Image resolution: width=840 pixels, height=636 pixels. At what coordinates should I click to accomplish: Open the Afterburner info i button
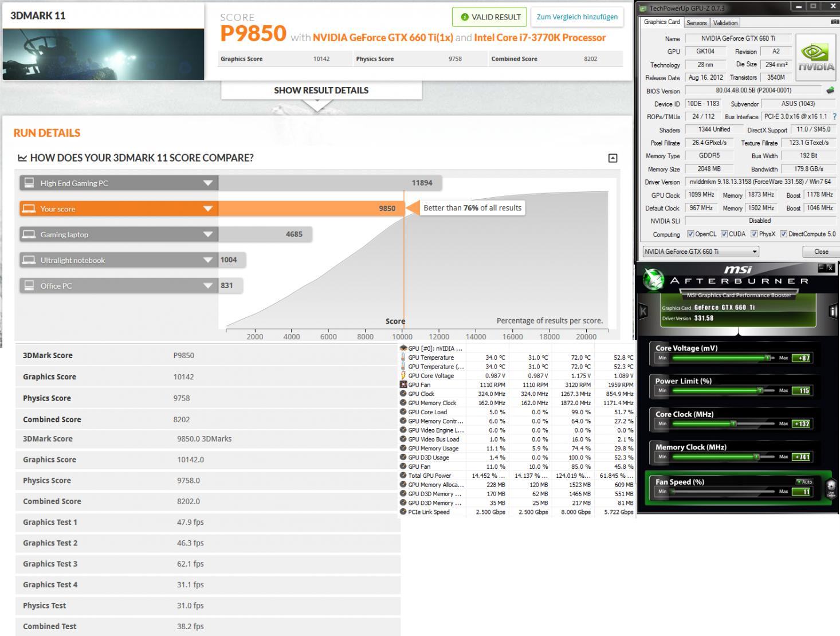coord(834,311)
